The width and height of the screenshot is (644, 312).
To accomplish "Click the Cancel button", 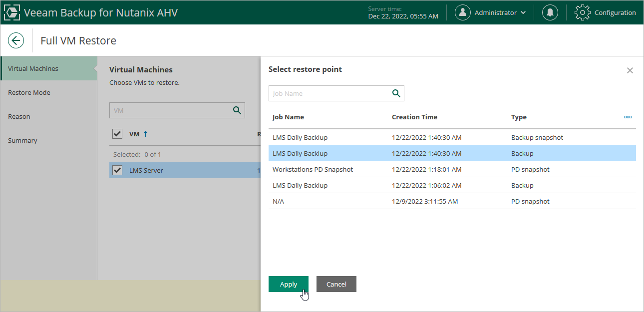I will click(336, 284).
